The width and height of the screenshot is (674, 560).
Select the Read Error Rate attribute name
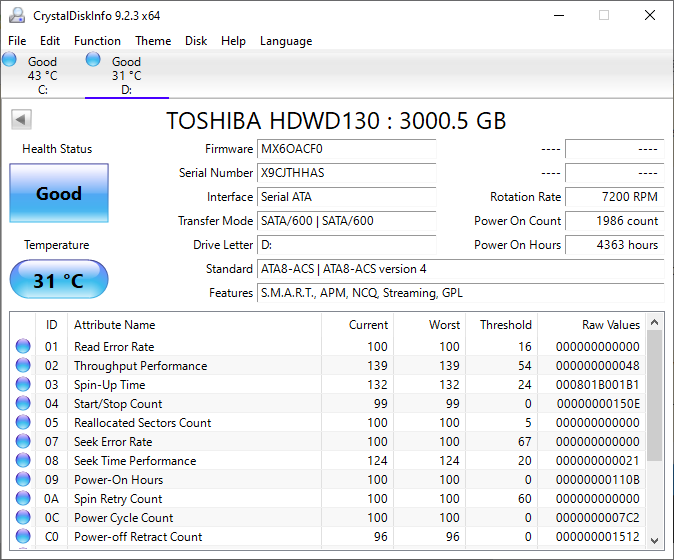click(x=114, y=347)
